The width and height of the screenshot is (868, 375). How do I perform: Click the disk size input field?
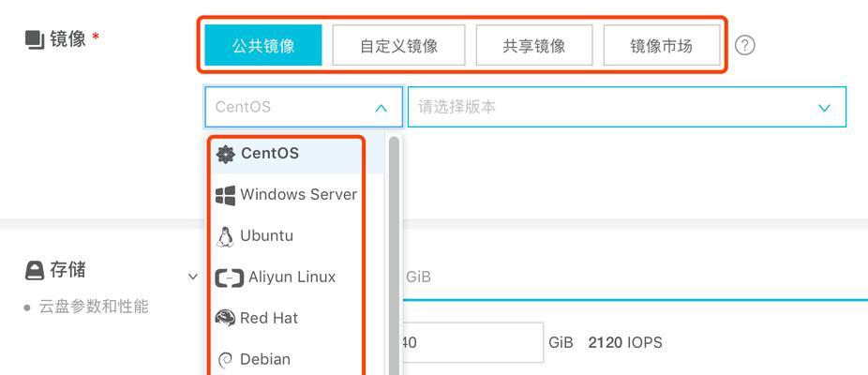click(472, 343)
